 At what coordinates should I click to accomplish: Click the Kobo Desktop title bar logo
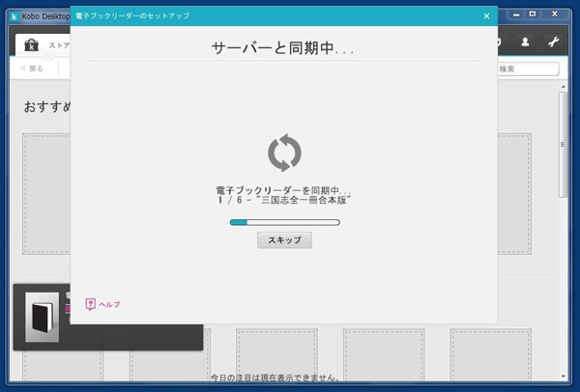click(14, 16)
